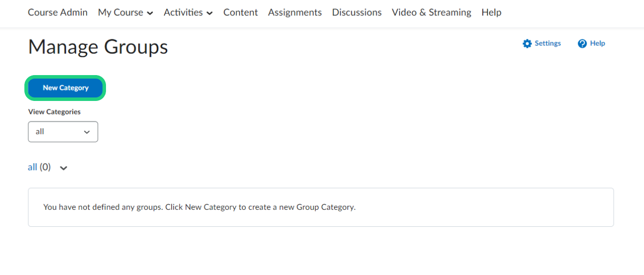Click the arrow next to My Course
The image size is (644, 275).
pyautogui.click(x=150, y=13)
